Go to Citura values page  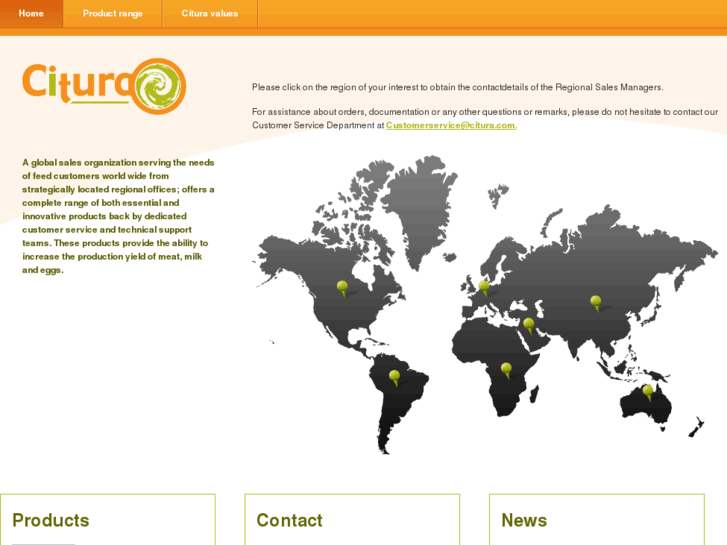[210, 13]
